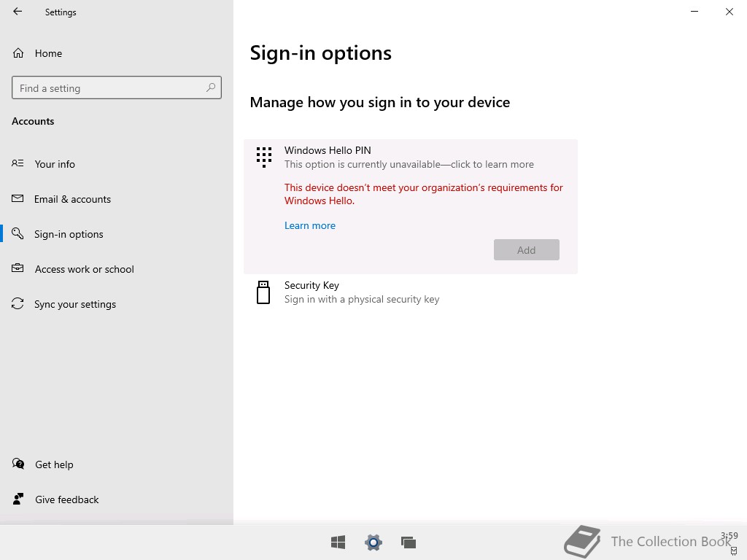Screen dimensions: 747x560
Task: Click the Settings gear icon on taskbar
Action: (x=373, y=542)
